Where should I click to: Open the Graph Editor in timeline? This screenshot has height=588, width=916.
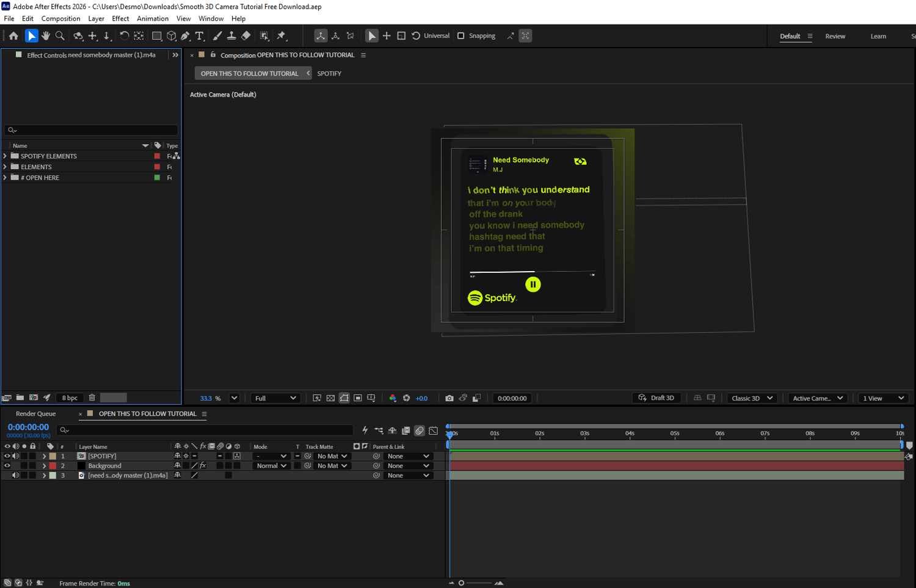point(434,430)
